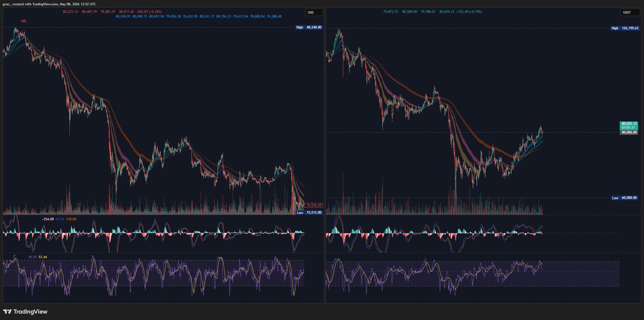Click the orange MACD signal value 318.00

(71, 219)
